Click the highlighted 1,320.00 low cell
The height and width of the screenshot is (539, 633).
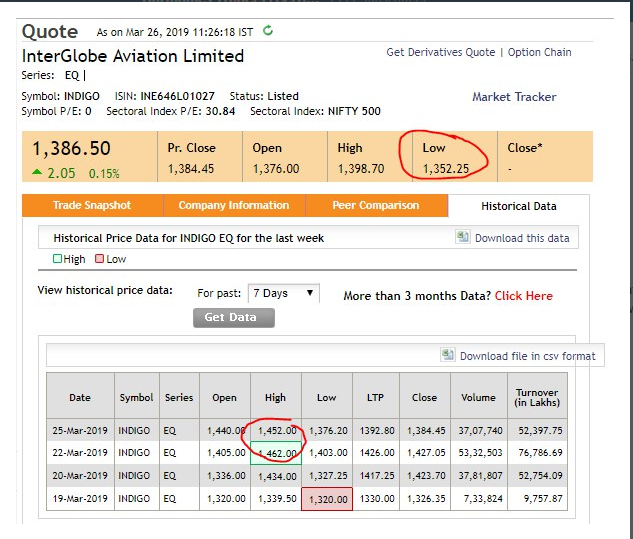coord(327,499)
